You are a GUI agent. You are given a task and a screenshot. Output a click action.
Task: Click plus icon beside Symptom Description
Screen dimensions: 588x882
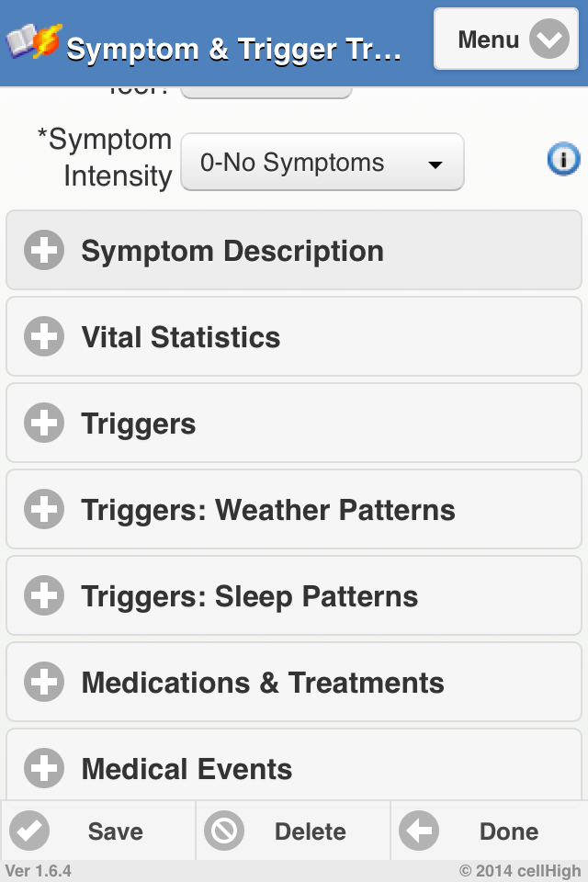tap(44, 251)
